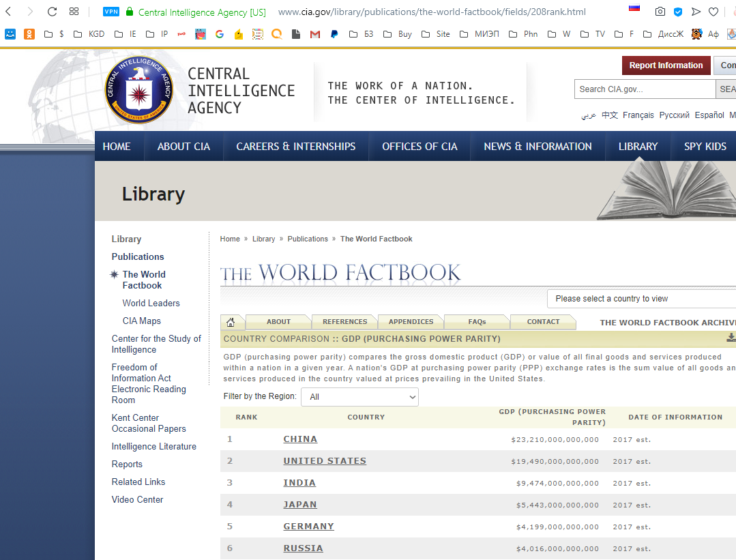Screen dimensions: 736x560
Task: Expand the Filter by the Region dropdown
Action: (x=359, y=397)
